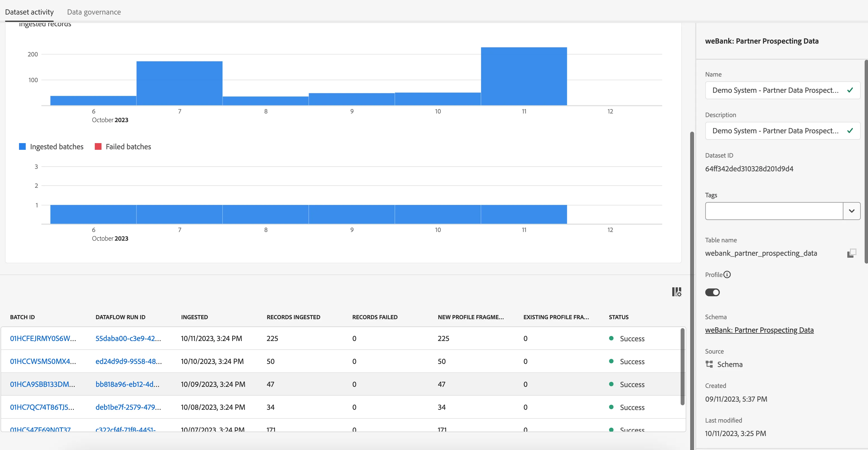Click the checkmark beside the Name field
This screenshot has height=450, width=868.
(850, 90)
